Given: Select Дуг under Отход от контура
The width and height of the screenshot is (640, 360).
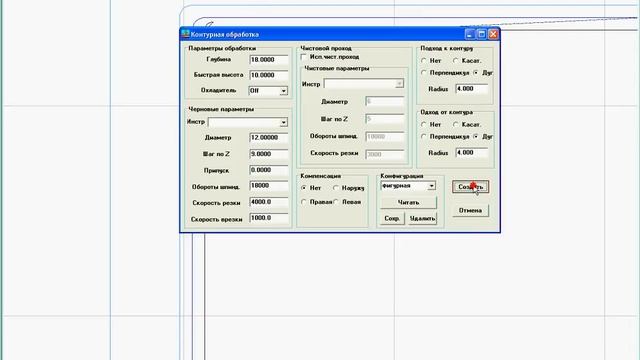Looking at the screenshot, I should [x=476, y=137].
